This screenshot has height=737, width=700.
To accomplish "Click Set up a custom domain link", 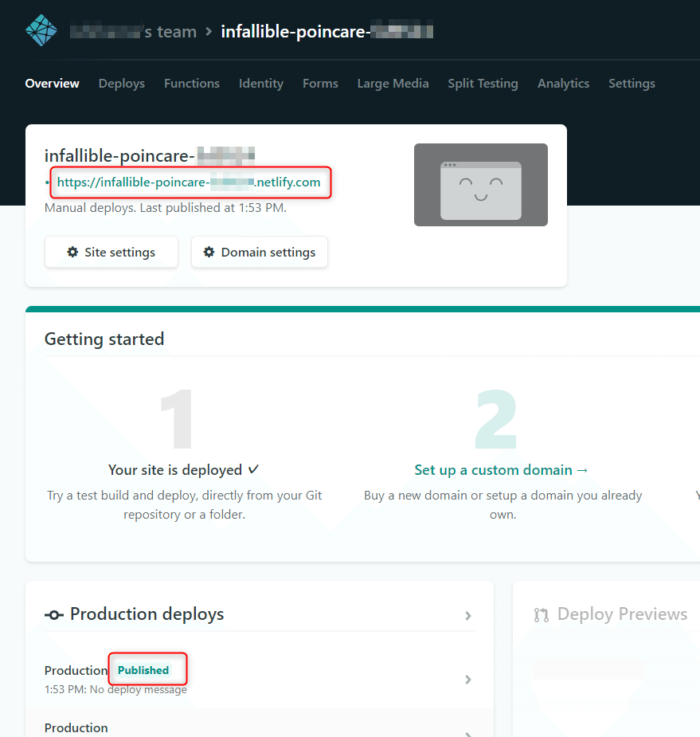I will click(501, 470).
